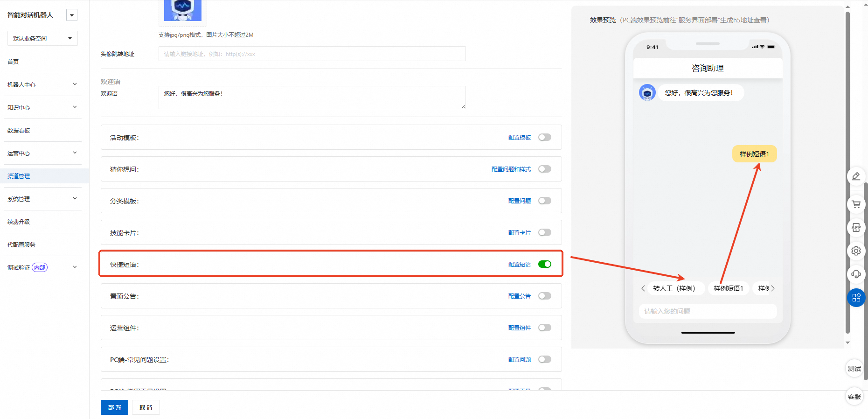Toggle the 置顶公告 switch
This screenshot has width=868, height=419.
(545, 296)
